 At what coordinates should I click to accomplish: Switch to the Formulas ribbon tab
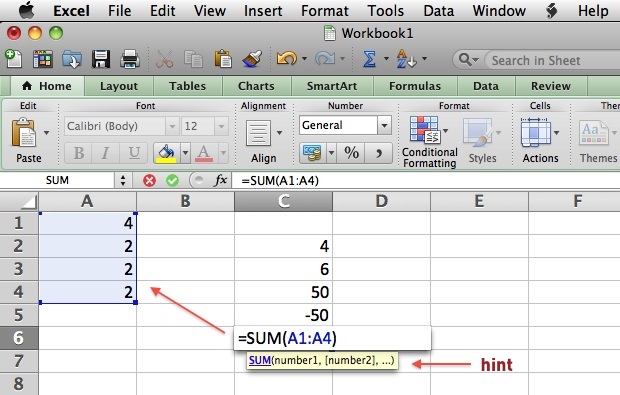point(415,86)
